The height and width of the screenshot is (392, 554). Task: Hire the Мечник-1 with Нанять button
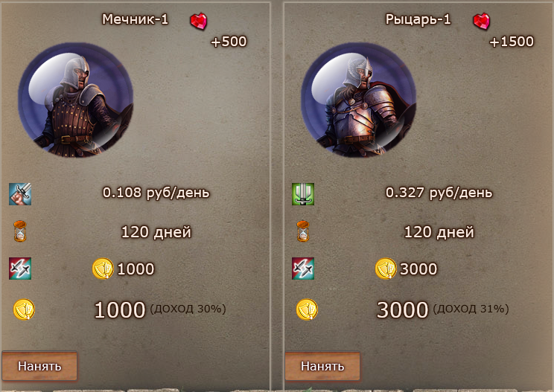pos(39,366)
